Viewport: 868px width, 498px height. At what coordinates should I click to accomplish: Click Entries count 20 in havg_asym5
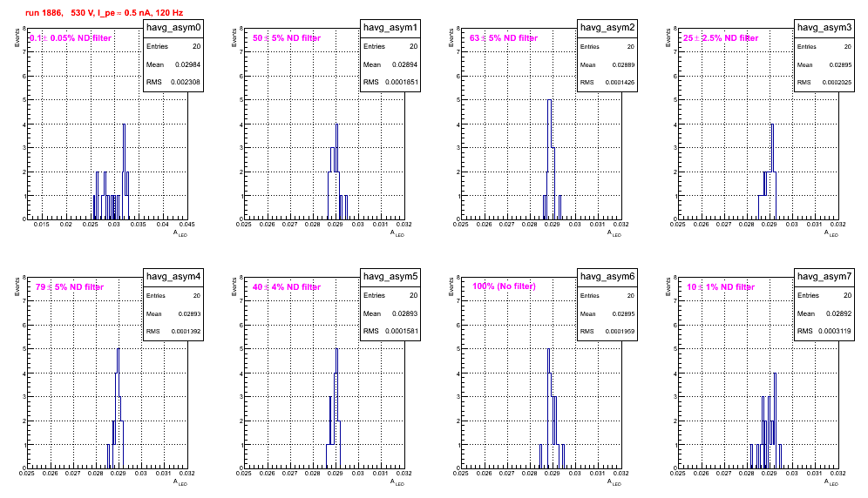[413, 295]
